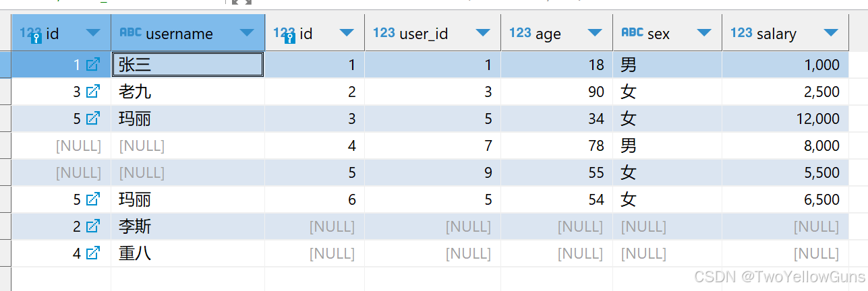This screenshot has height=291, width=868.
Task: Open the link icon in the 玛丽 row with age 54
Action: click(x=93, y=199)
